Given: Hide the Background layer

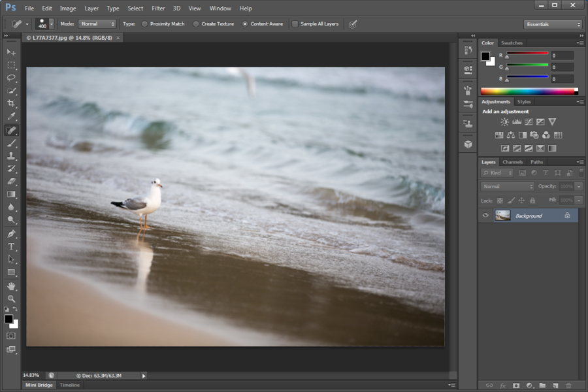Looking at the screenshot, I should (x=485, y=216).
